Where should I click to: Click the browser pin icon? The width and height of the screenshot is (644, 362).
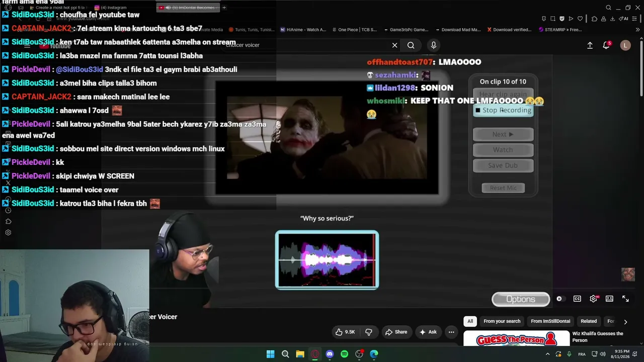click(544, 19)
